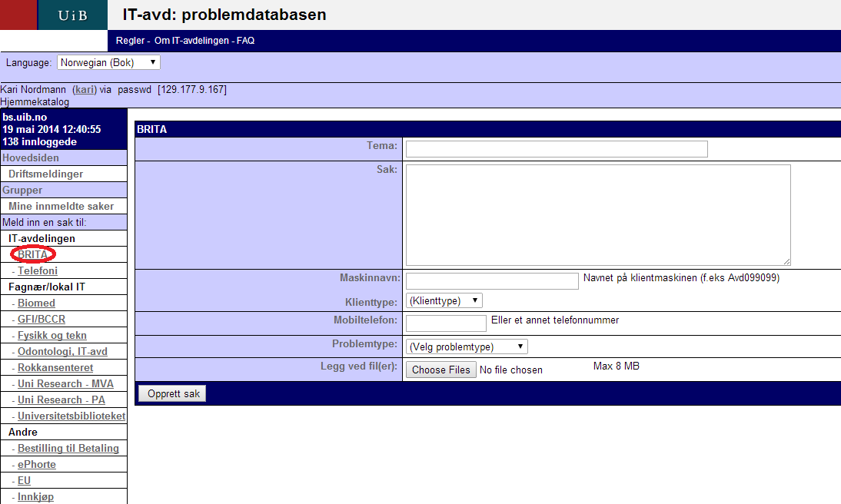
Task: Select the Mobiltelefon input box
Action: pos(446,323)
